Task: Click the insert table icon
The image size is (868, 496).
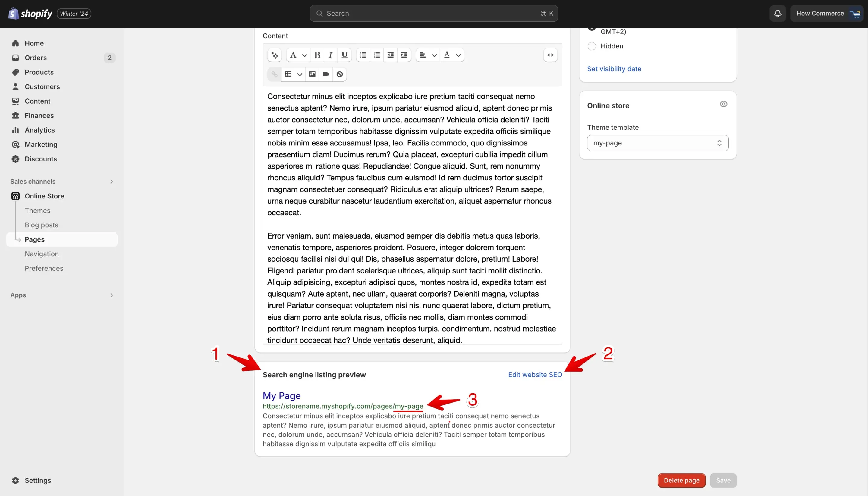Action: pyautogui.click(x=288, y=74)
